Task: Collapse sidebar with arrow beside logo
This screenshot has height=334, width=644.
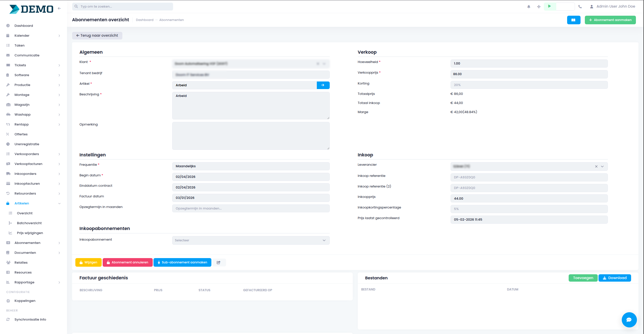Action: (x=59, y=8)
